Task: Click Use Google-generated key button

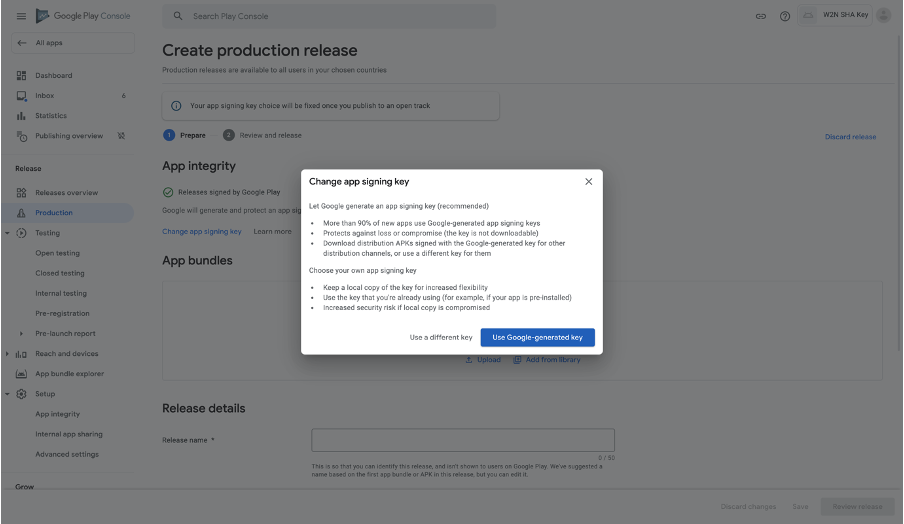Action: tap(537, 338)
